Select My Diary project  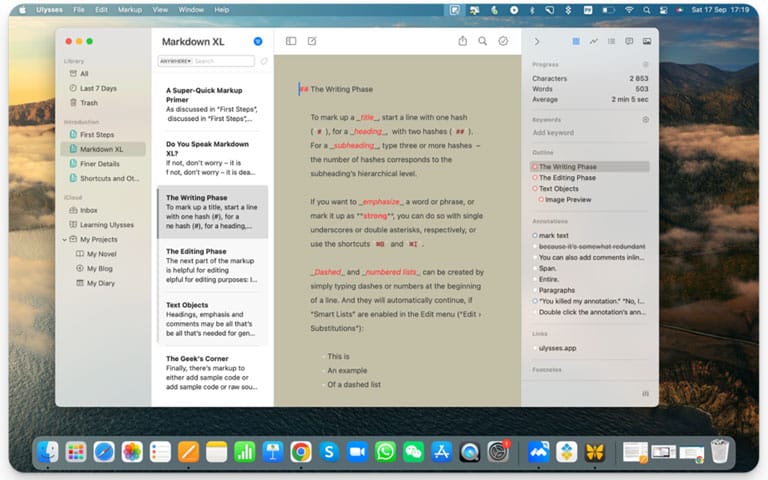point(103,283)
